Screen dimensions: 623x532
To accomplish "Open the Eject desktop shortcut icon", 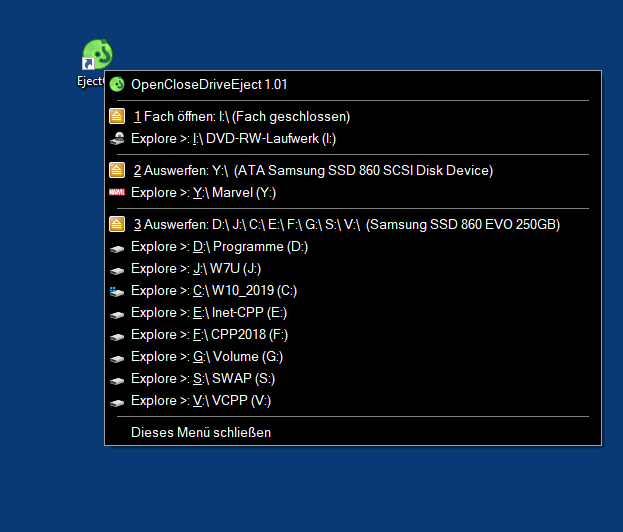I will (97, 54).
